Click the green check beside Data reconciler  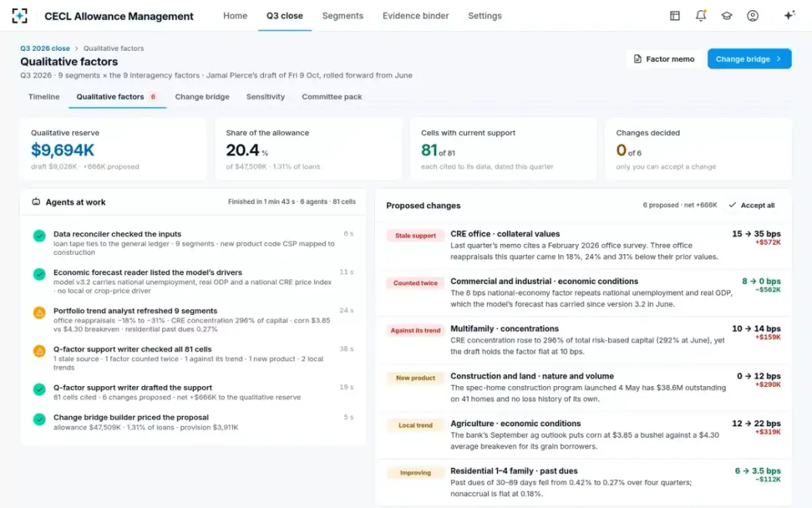[x=39, y=235]
